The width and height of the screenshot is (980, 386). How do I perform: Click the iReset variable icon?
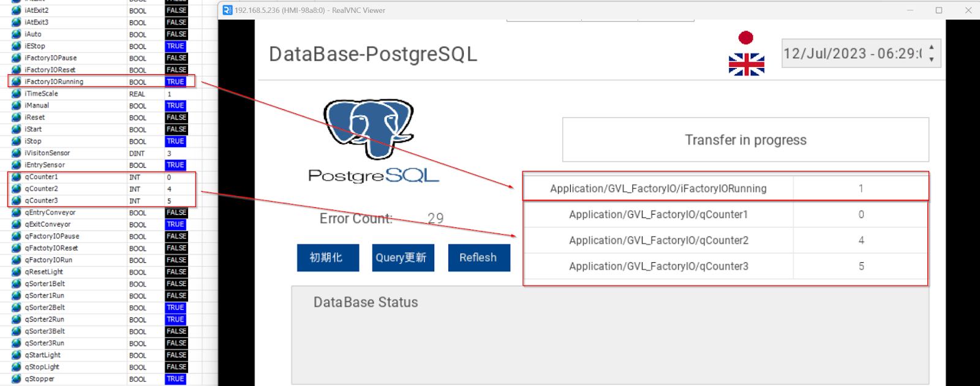(17, 117)
